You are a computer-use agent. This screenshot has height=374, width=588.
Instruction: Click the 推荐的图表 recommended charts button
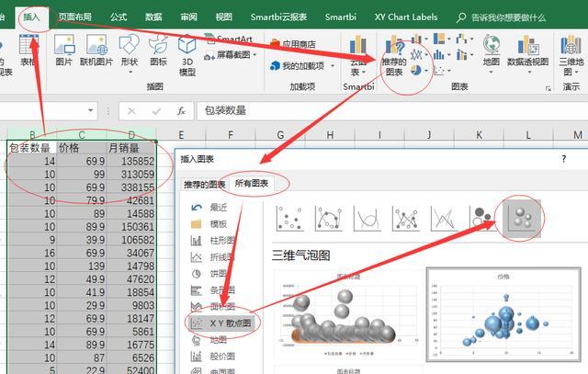(394, 56)
